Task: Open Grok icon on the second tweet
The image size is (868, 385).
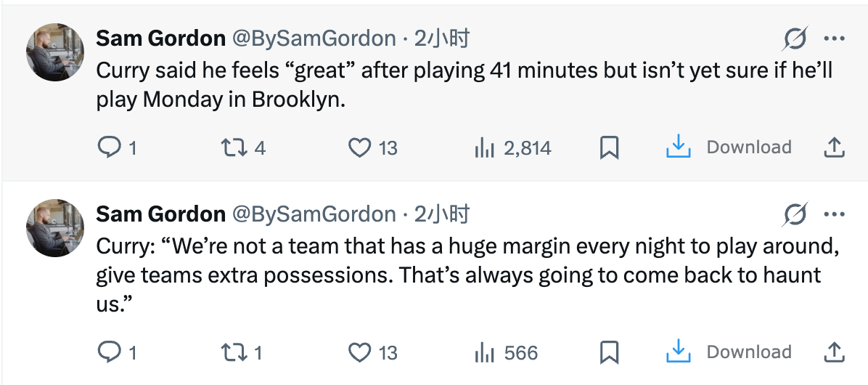Action: [796, 215]
